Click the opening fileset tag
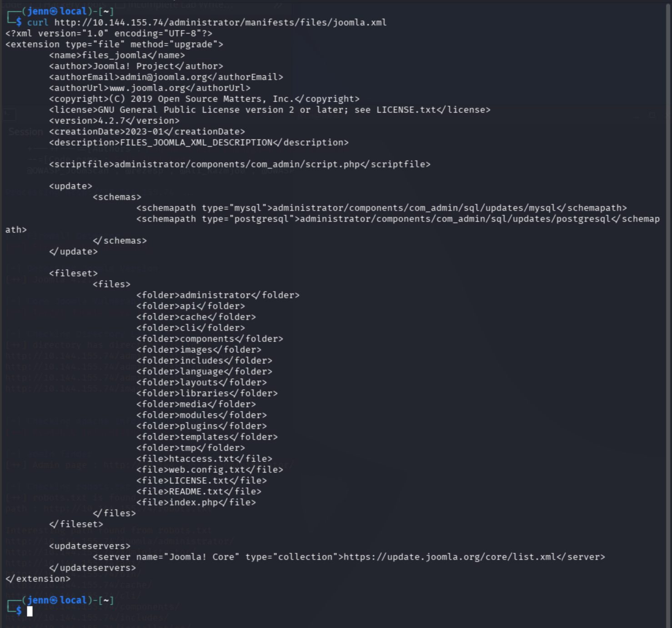The width and height of the screenshot is (672, 628). coord(73,273)
